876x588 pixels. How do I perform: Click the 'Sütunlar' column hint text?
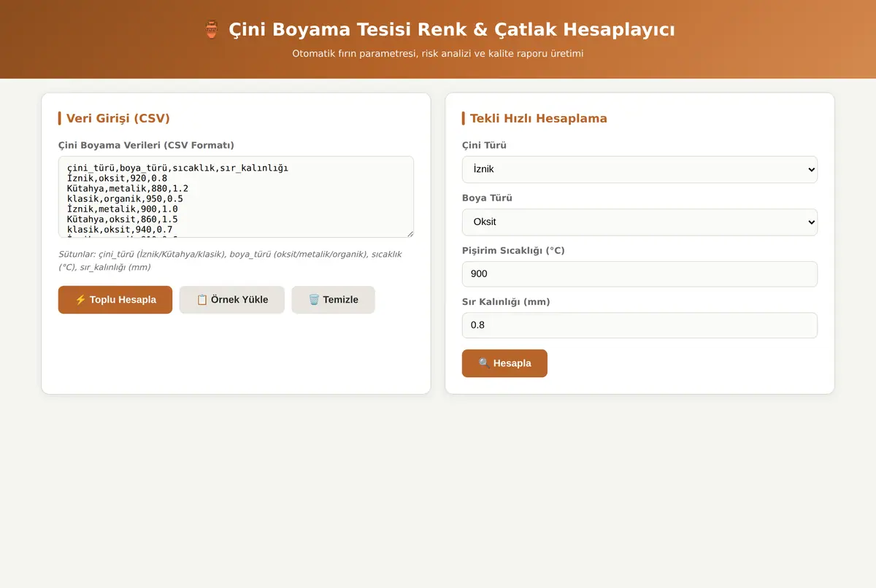[230, 260]
